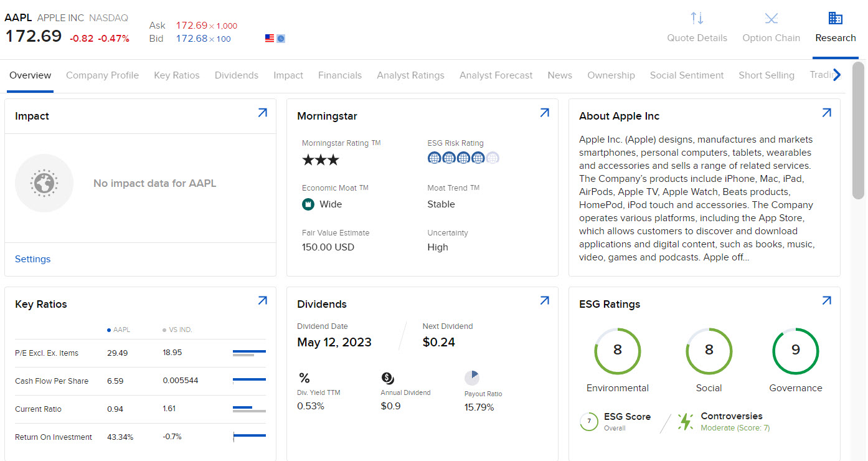
Task: Click the last price 172.69 in the header
Action: (x=34, y=36)
